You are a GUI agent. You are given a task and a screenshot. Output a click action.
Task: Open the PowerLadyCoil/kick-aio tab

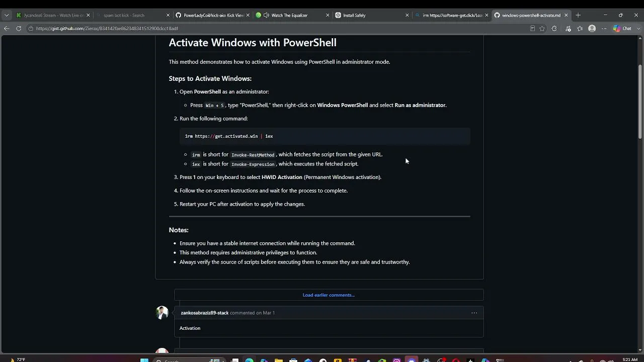click(212, 15)
